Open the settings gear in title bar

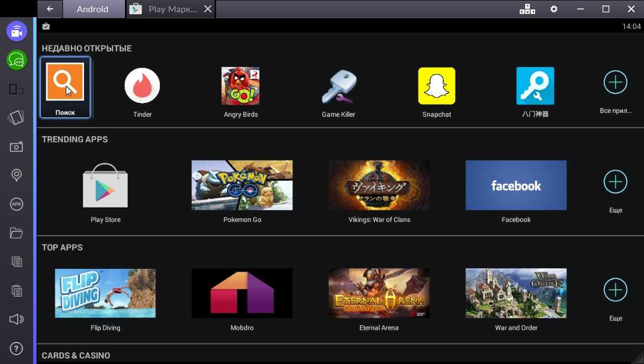click(x=554, y=9)
